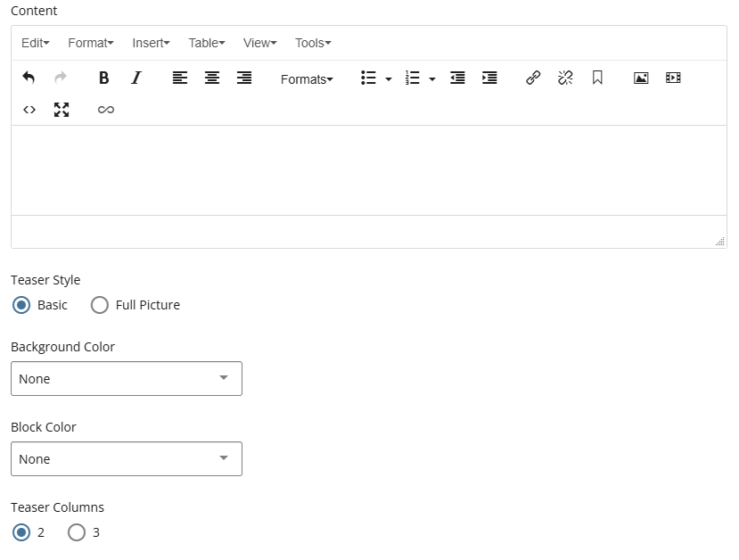This screenshot has height=560, width=739.
Task: Toggle italic text formatting
Action: tap(136, 78)
